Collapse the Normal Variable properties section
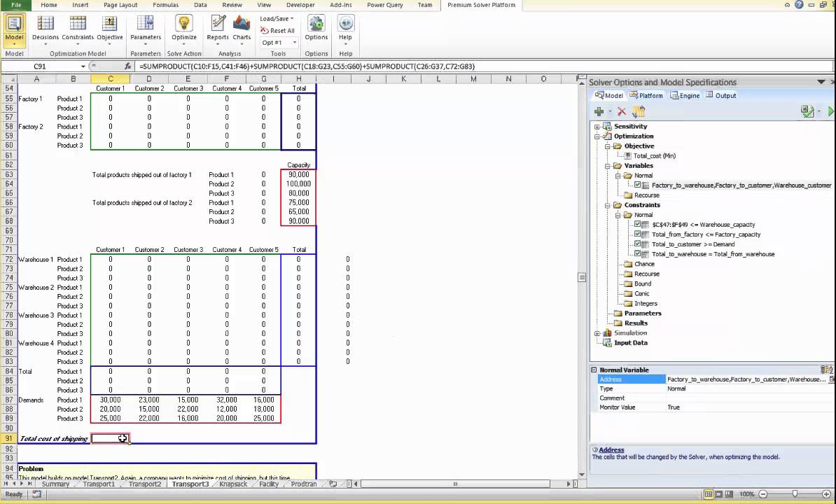Viewport: 836px width, 504px height. (594, 370)
